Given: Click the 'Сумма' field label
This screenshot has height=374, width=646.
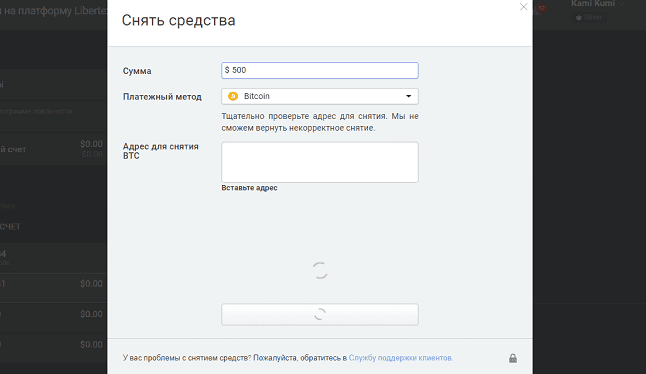Looking at the screenshot, I should pyautogui.click(x=137, y=71).
